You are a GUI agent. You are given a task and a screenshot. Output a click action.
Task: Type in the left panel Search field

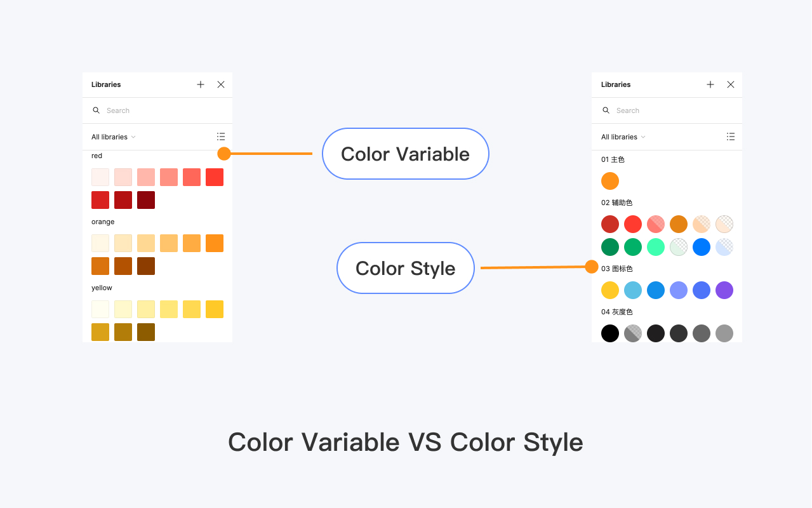point(159,110)
